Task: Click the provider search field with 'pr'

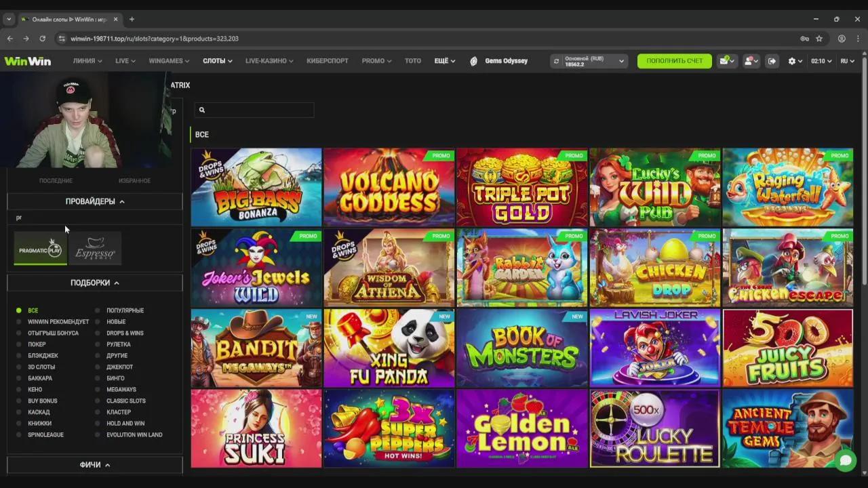Action: pos(95,218)
